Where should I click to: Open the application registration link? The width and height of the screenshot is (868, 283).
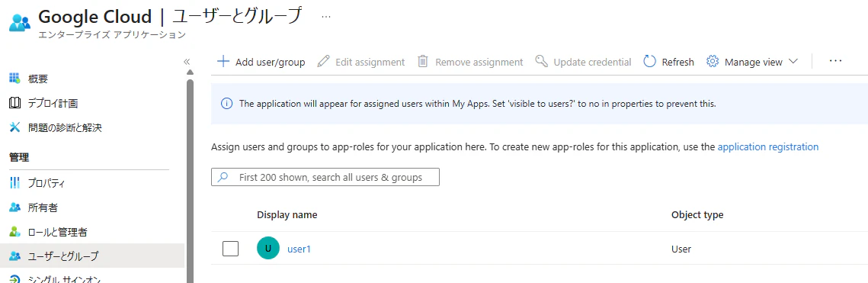click(768, 146)
